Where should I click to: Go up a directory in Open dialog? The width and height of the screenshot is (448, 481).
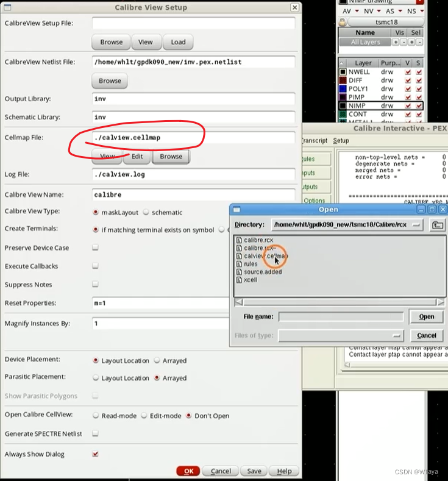coord(437,225)
